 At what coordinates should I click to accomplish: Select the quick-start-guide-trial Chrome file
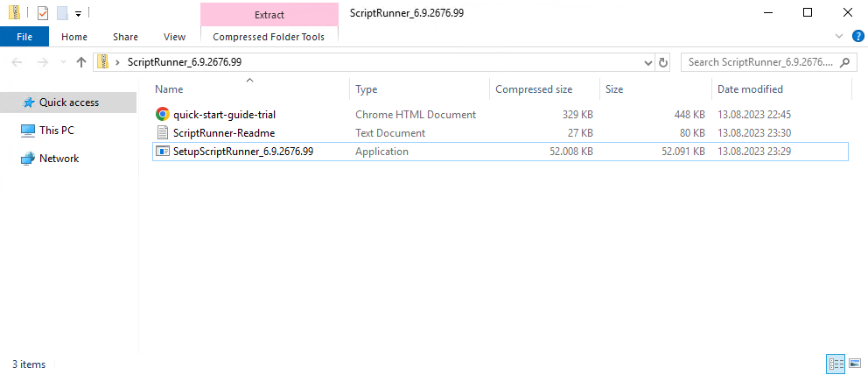click(224, 115)
